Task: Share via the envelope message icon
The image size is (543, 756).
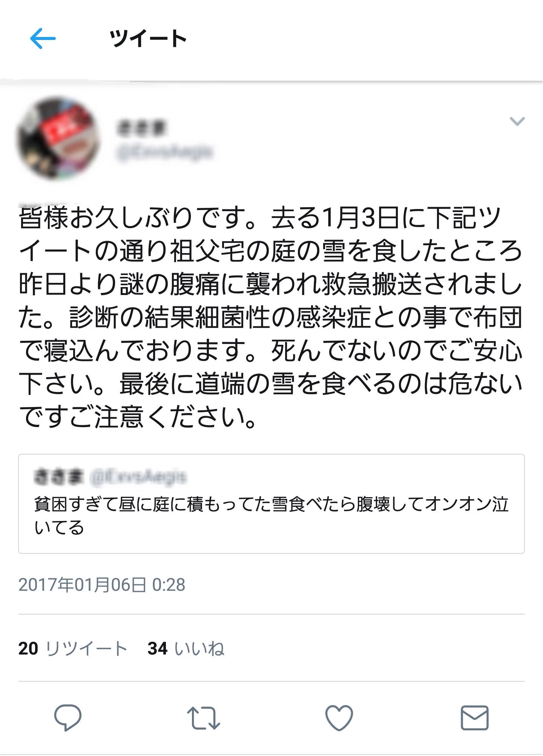Action: coord(475,718)
